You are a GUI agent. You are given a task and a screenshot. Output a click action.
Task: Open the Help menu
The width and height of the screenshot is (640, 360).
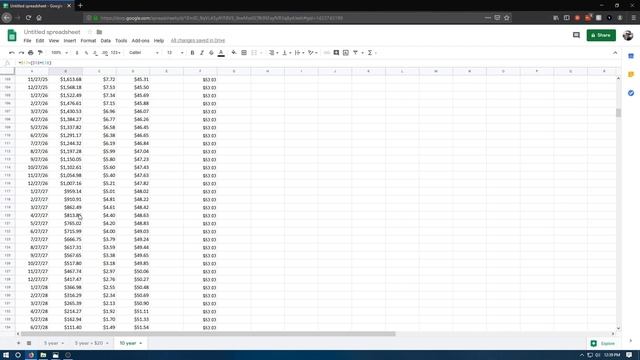(x=159, y=41)
